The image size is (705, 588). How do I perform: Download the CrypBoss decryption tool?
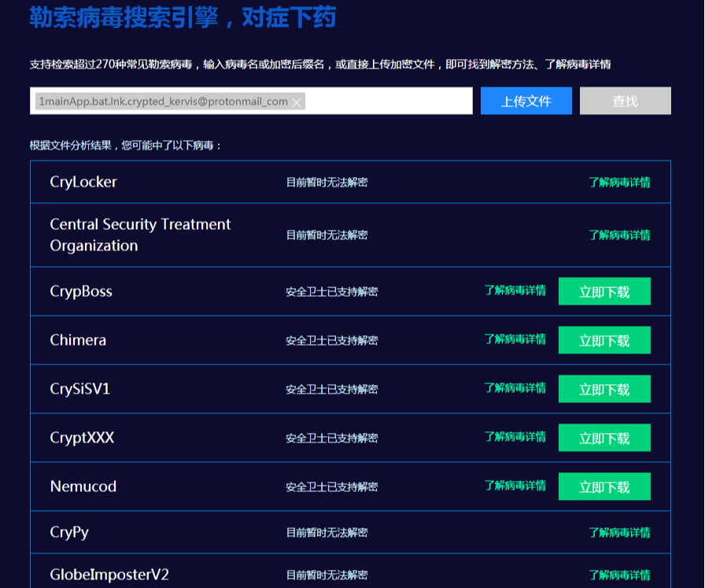[x=604, y=291]
